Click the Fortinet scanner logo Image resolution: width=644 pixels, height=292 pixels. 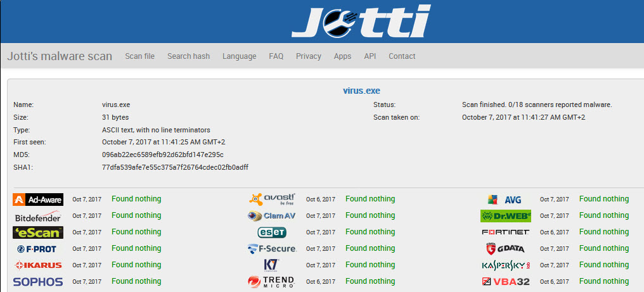pyautogui.click(x=506, y=232)
